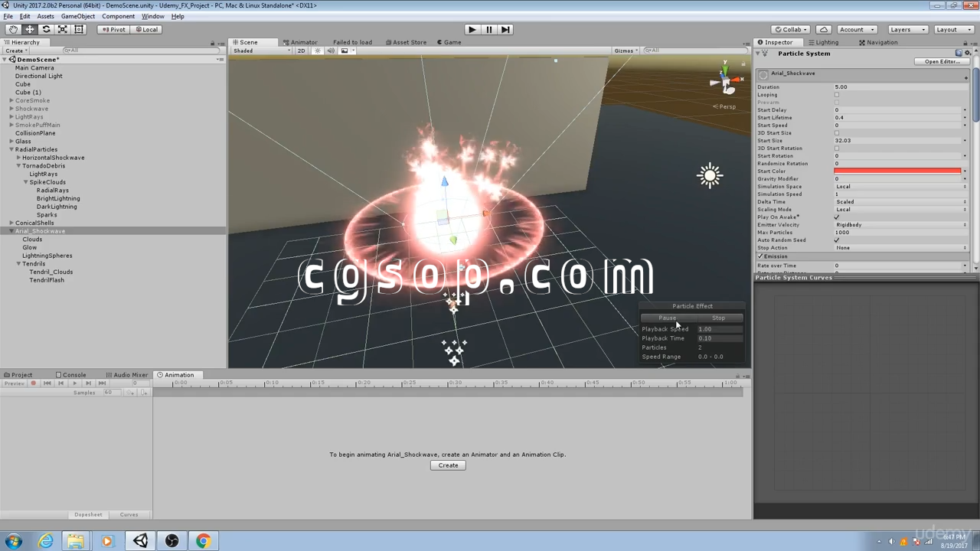Play the animation clip in Animation window
The height and width of the screenshot is (551, 980).
tap(75, 383)
